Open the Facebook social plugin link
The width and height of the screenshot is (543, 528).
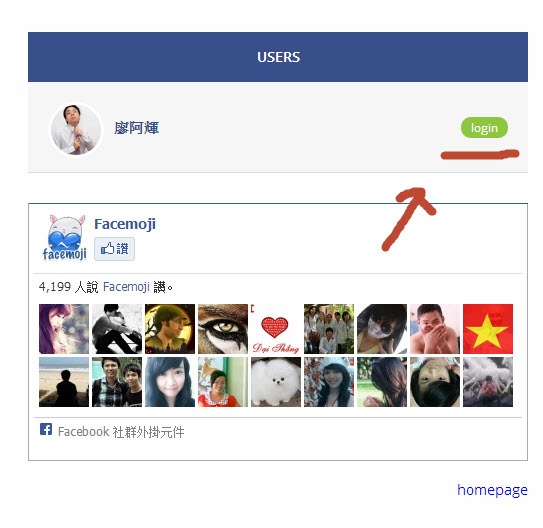coord(121,432)
